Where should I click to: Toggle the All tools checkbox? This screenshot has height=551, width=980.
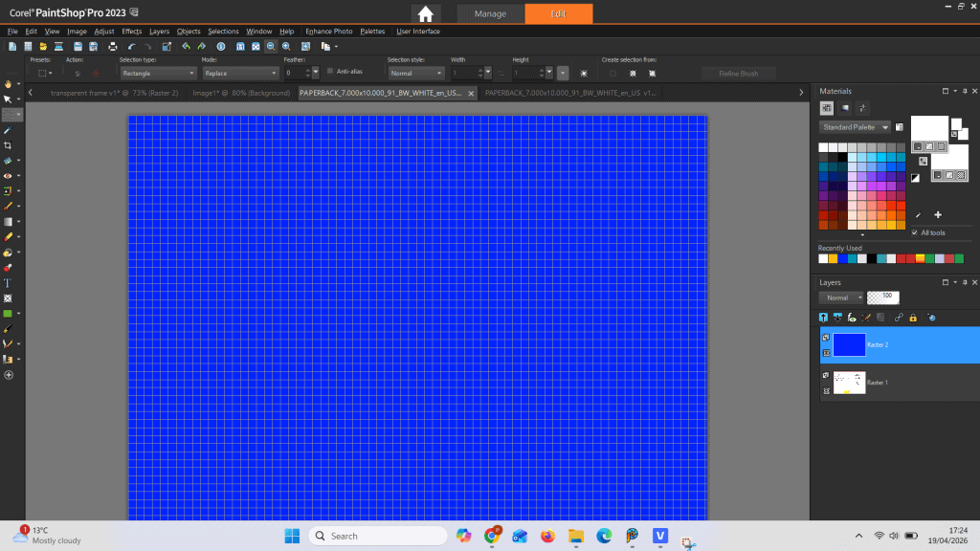915,232
